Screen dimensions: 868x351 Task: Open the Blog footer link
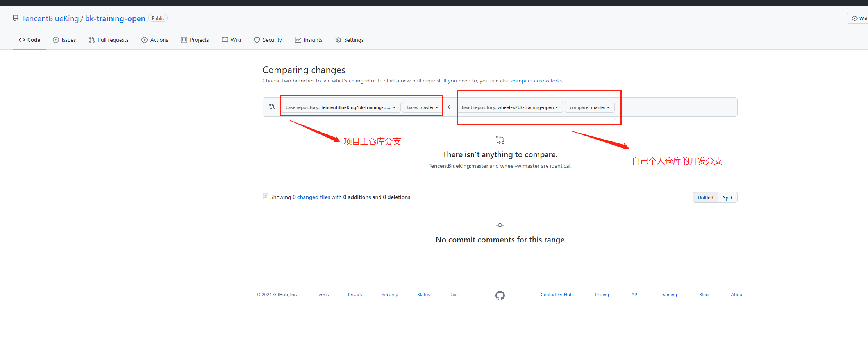click(x=704, y=295)
